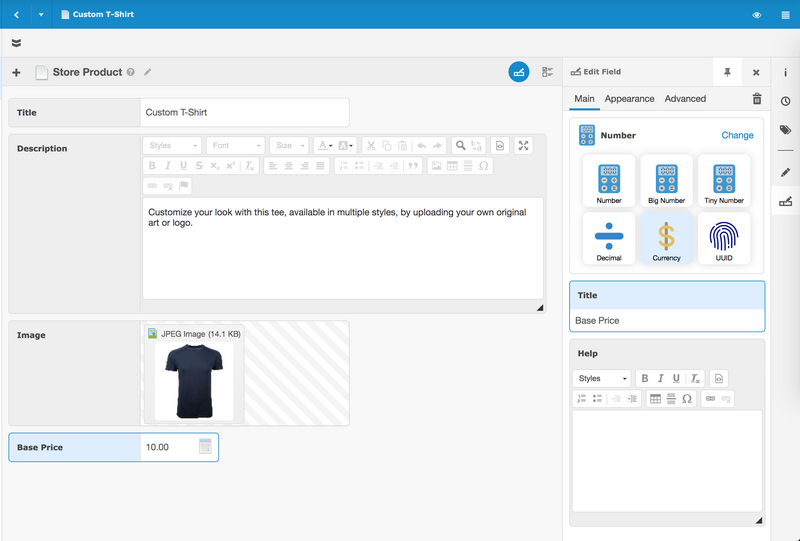Open the tags sidebar icon

click(x=785, y=130)
